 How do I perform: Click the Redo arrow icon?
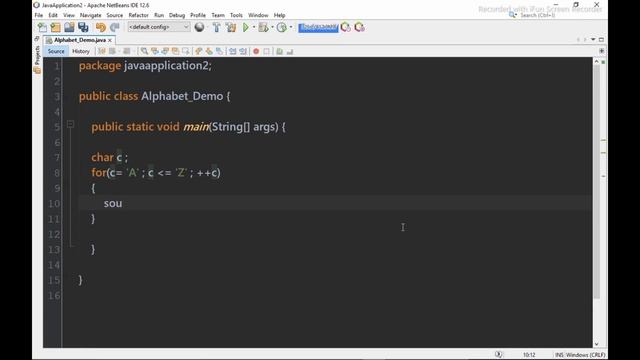tap(115, 27)
